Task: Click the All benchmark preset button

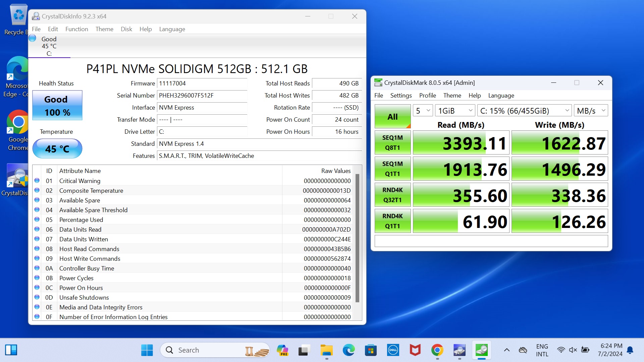Action: coord(392,116)
